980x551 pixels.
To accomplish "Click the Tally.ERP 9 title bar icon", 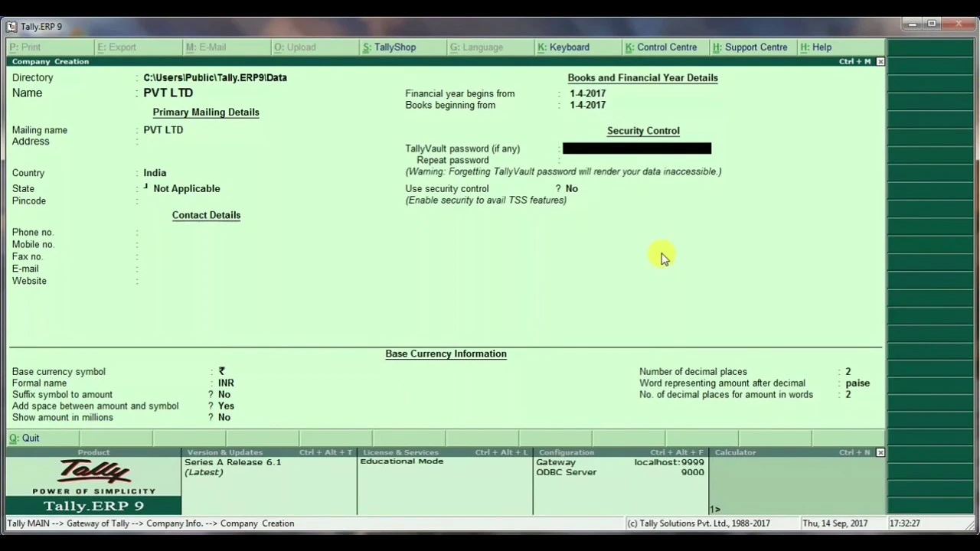I will click(x=11, y=26).
